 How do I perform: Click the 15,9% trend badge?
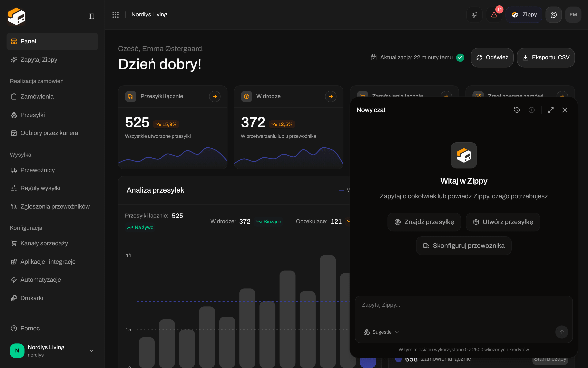[x=166, y=124]
